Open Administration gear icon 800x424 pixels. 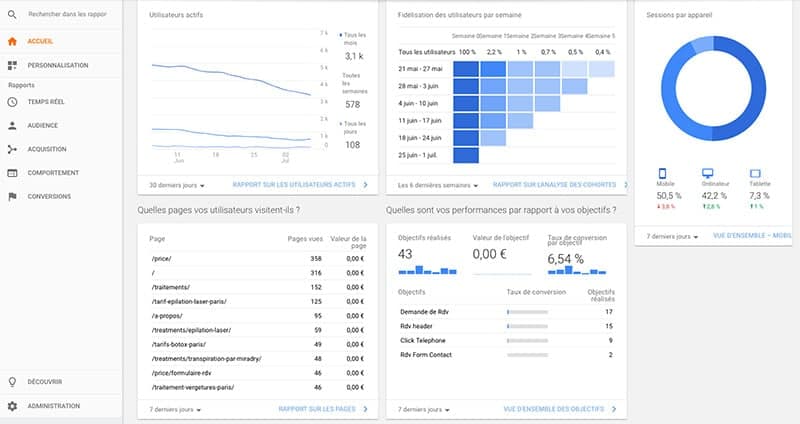(x=12, y=406)
